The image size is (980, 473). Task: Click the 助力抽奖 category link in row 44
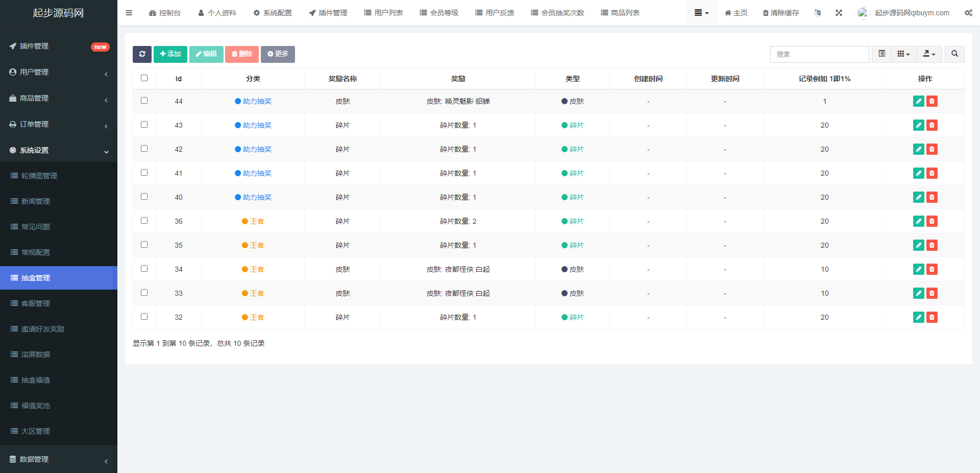(257, 101)
